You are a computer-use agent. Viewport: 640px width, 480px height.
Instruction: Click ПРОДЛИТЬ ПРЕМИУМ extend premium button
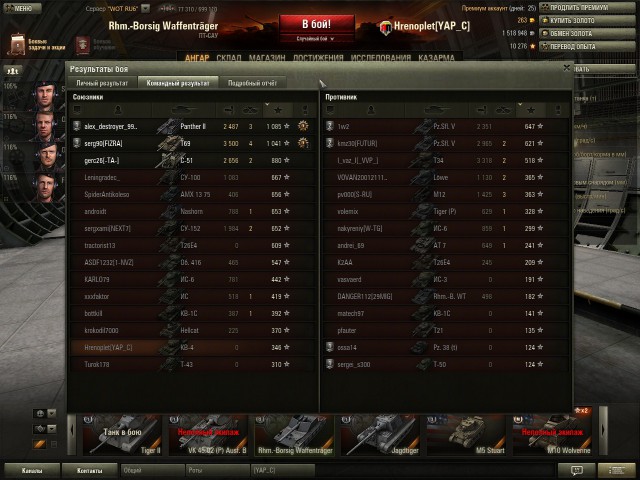(587, 8)
